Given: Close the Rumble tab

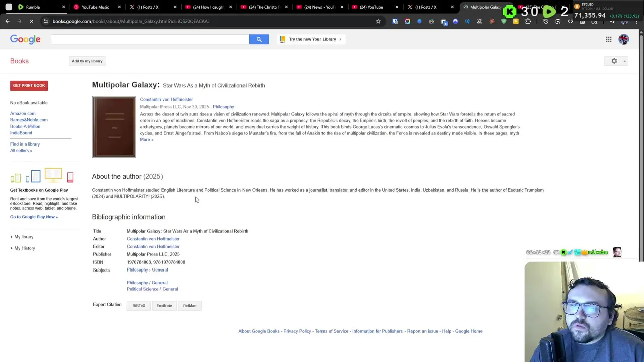Looking at the screenshot, I should pos(63,7).
